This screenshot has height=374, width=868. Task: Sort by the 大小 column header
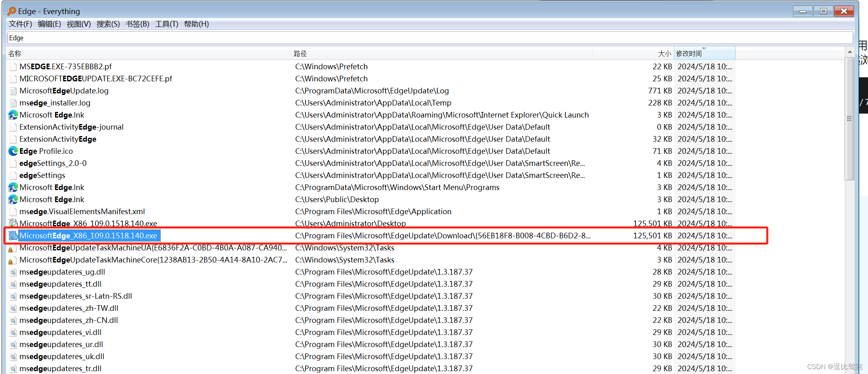click(x=633, y=54)
